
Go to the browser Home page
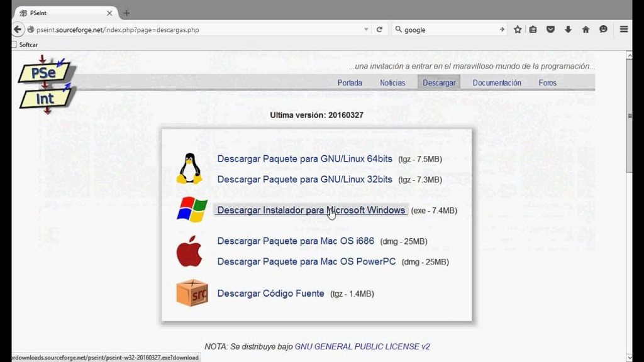(585, 29)
